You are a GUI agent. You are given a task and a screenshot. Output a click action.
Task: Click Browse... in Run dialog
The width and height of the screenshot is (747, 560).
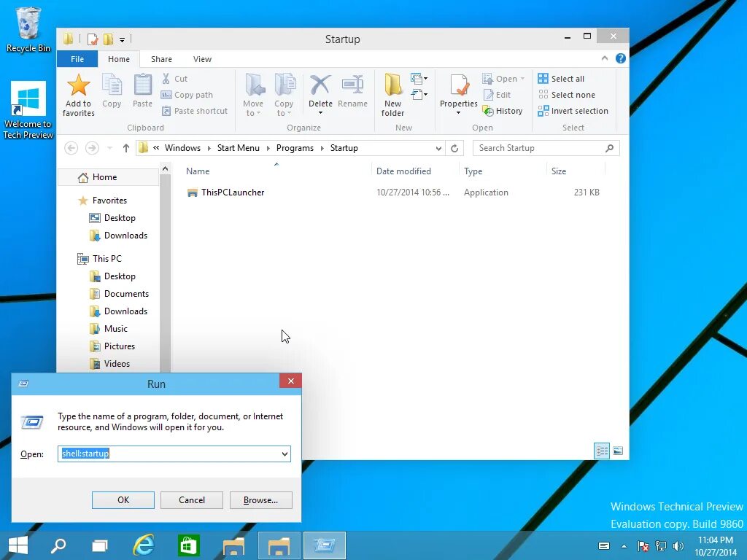point(260,500)
